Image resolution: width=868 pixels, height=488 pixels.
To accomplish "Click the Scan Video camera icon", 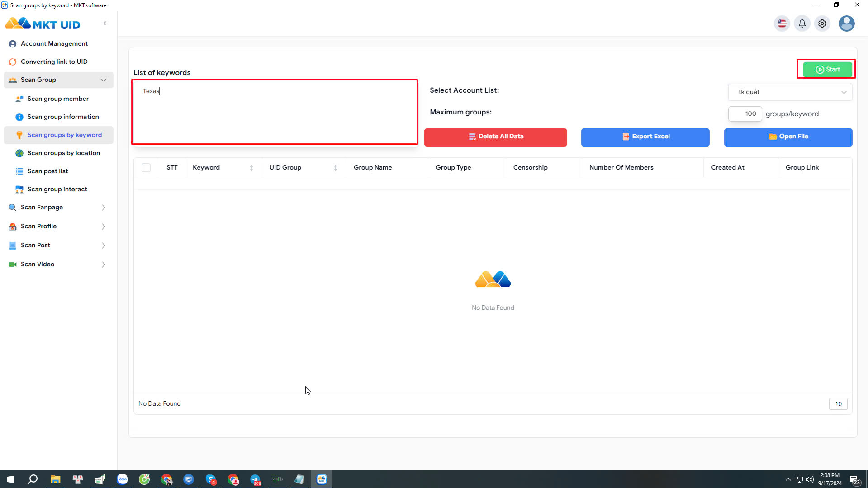I will 13,265.
